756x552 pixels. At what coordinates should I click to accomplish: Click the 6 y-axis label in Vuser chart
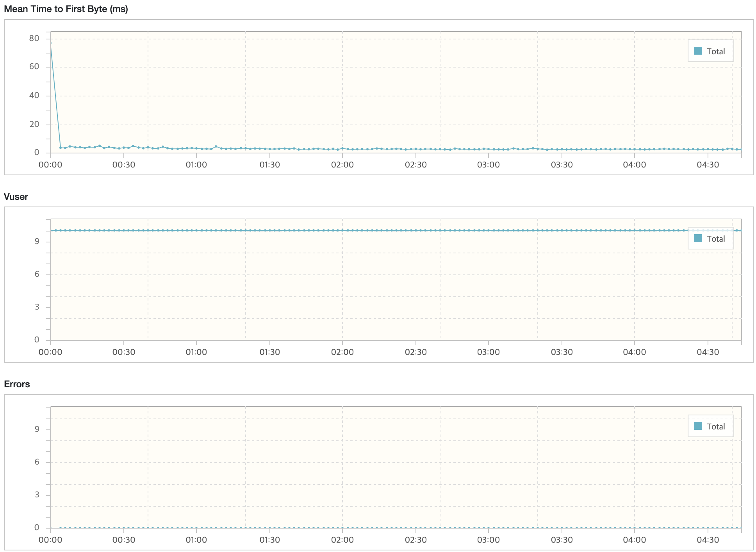pos(37,274)
